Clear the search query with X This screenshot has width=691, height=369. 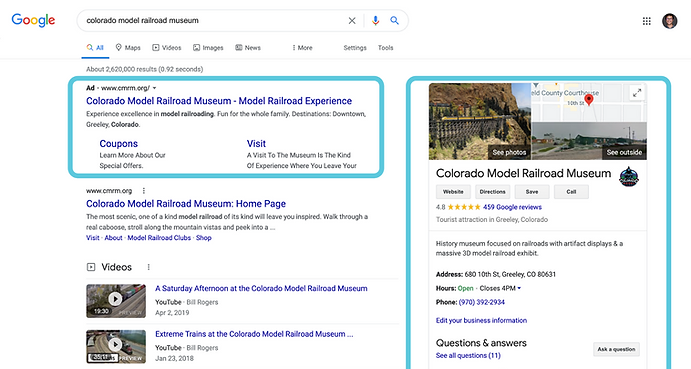(352, 21)
